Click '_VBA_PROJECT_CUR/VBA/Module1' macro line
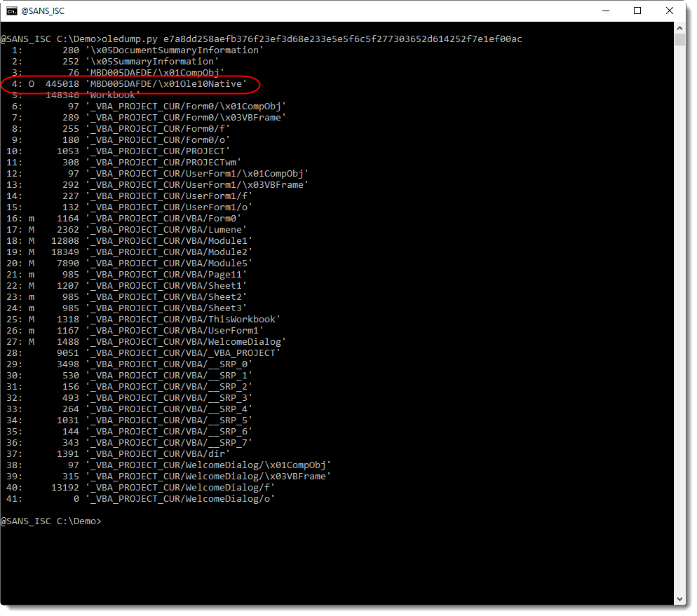This screenshot has height=616, width=697. pyautogui.click(x=129, y=240)
